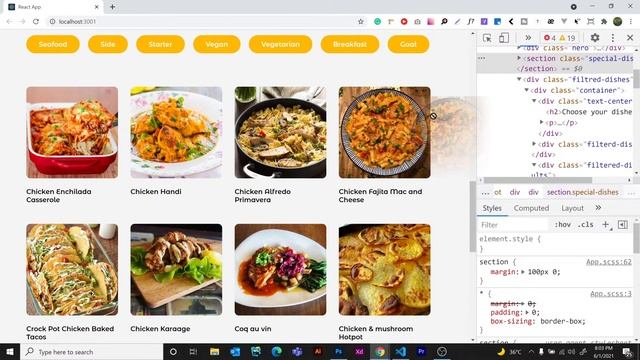
Task: Collapse the div text-center node
Action: pyautogui.click(x=534, y=101)
